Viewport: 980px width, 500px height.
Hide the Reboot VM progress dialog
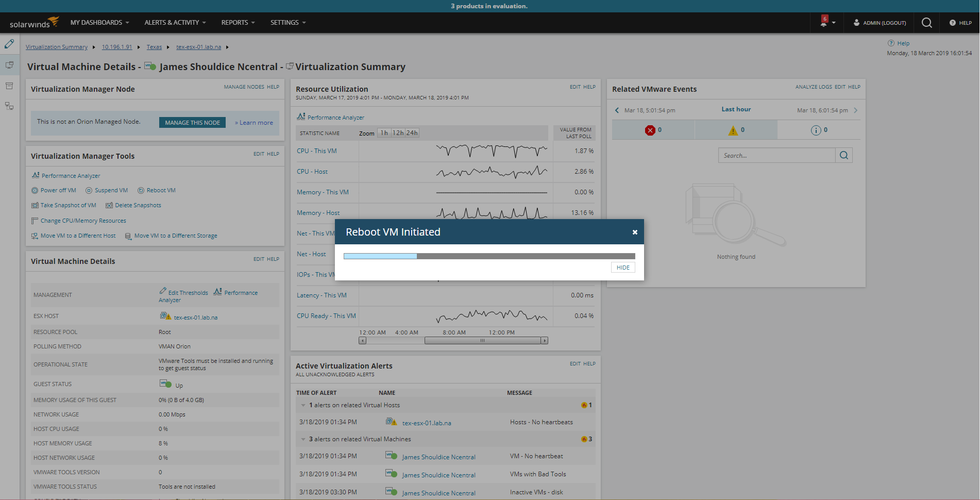pyautogui.click(x=623, y=268)
